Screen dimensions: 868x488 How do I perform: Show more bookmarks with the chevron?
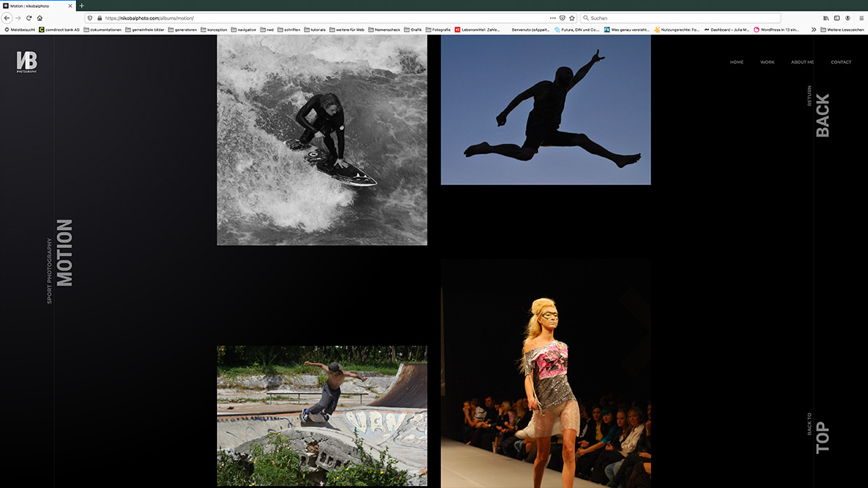click(814, 30)
